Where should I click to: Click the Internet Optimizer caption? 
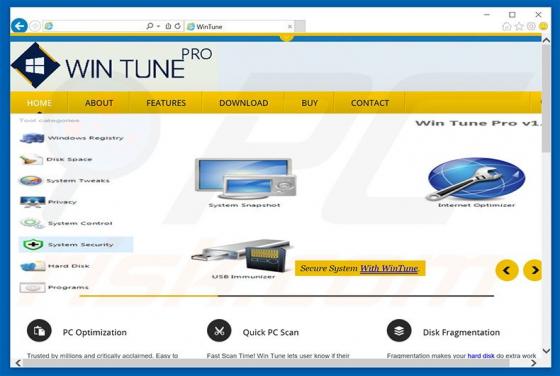(x=476, y=205)
